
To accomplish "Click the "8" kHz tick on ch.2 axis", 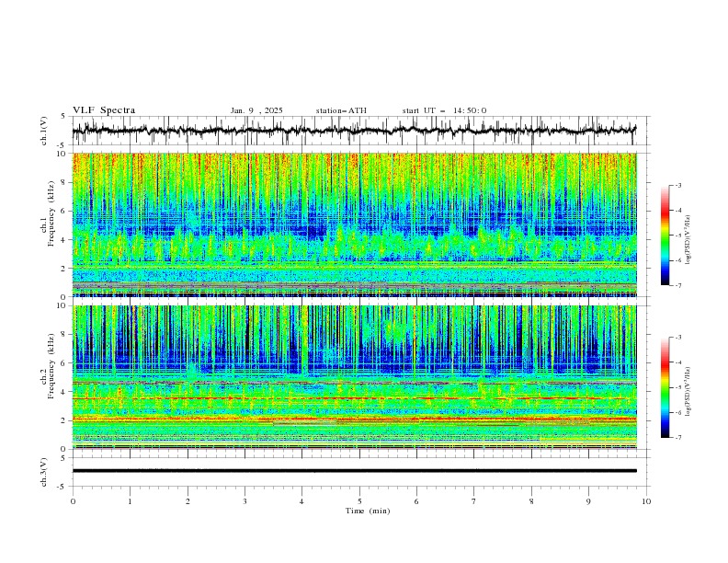I will point(64,335).
